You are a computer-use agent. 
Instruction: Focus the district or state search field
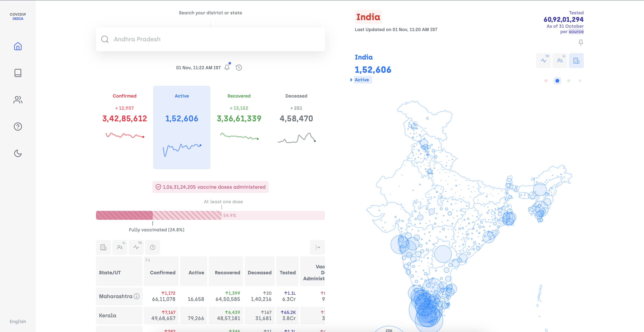[210, 39]
